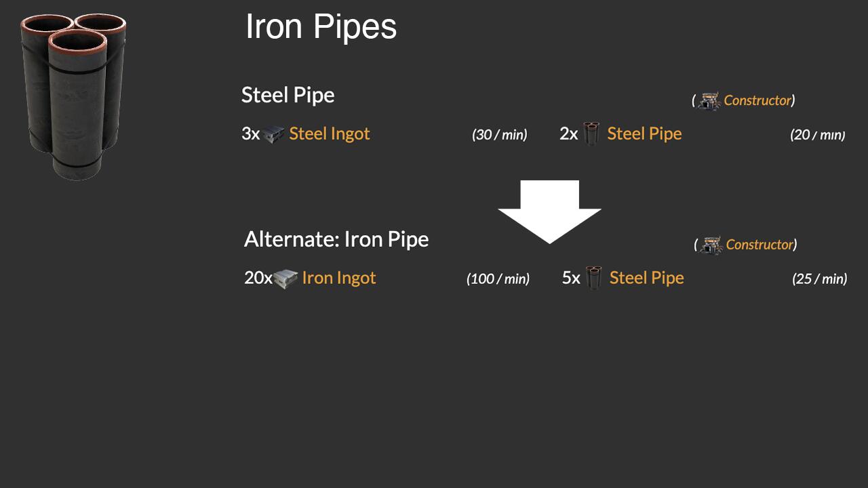Click the Constructor icon for the Alternate Iron Pipe recipe
868x488 pixels.
tap(711, 245)
